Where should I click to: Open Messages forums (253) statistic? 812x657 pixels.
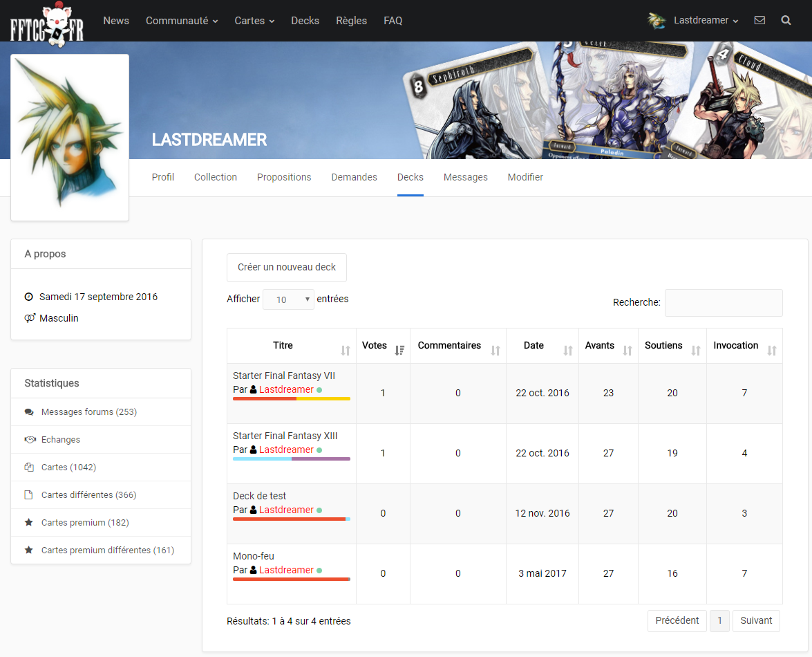89,412
